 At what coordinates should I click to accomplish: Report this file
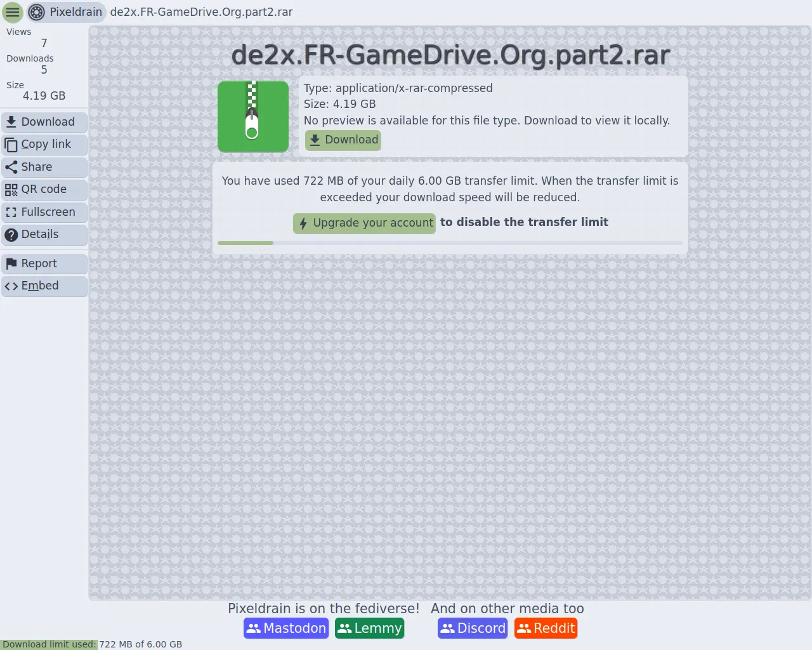(x=44, y=263)
